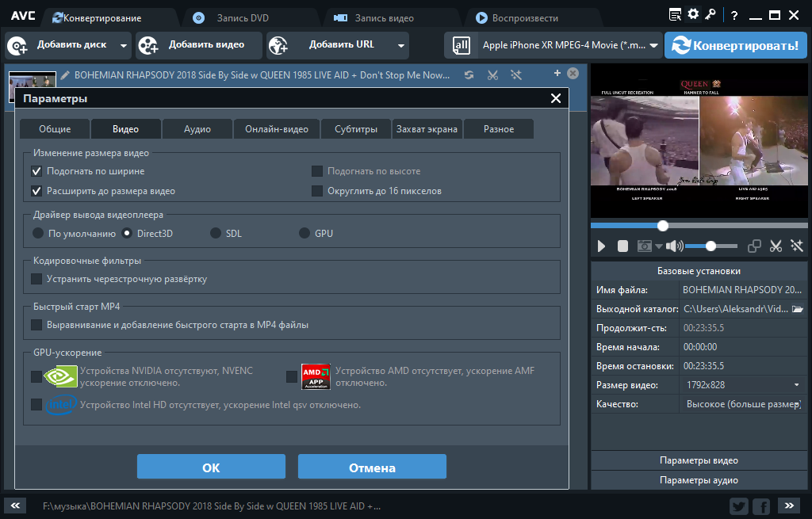Image resolution: width=812 pixels, height=519 pixels.
Task: Stop the preview playback
Action: point(622,246)
